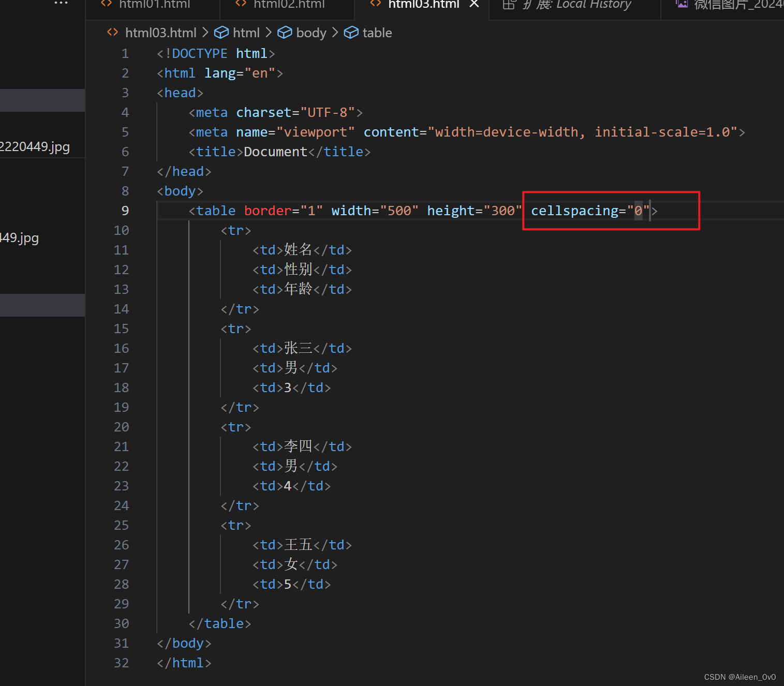Click the 王五 table cell code

click(302, 545)
